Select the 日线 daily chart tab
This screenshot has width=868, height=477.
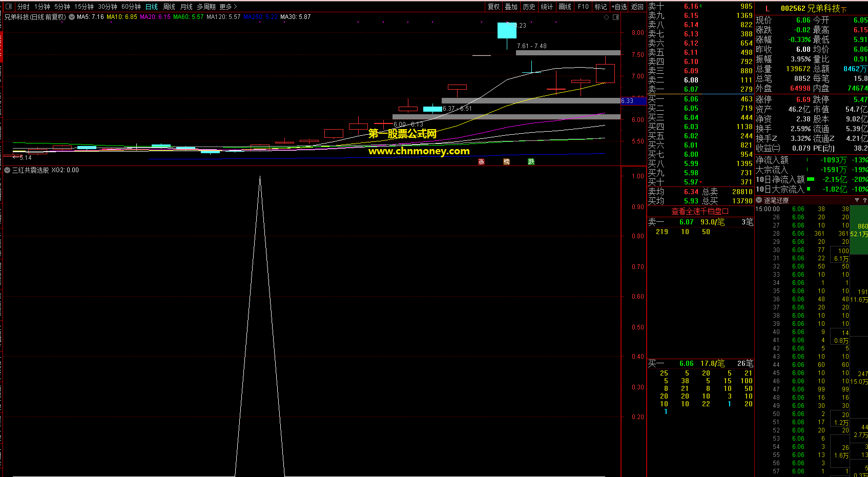152,7
